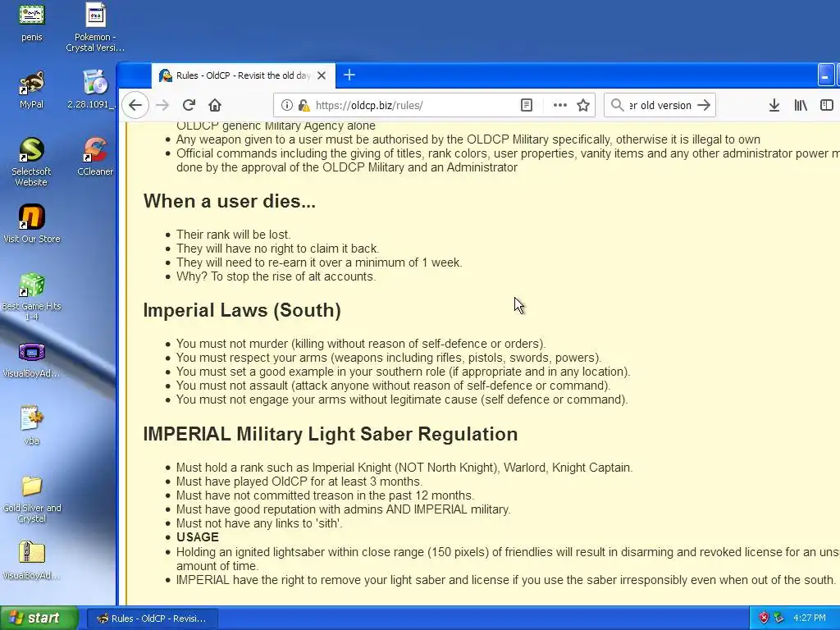Image resolution: width=840 pixels, height=630 pixels.
Task: Select the topmost-left certificate desktop icon
Action: (x=32, y=22)
